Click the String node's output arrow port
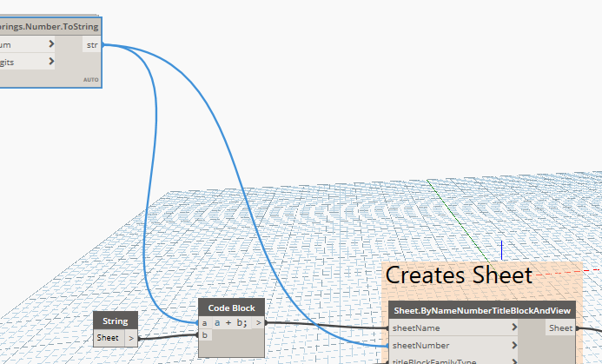The image size is (602, 364). (x=130, y=338)
